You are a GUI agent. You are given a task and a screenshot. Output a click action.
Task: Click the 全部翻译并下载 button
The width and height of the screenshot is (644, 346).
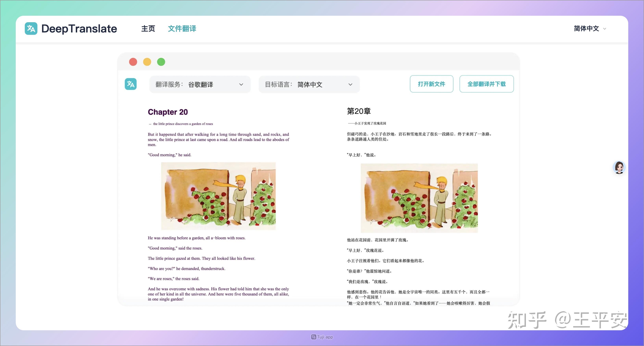[487, 84]
